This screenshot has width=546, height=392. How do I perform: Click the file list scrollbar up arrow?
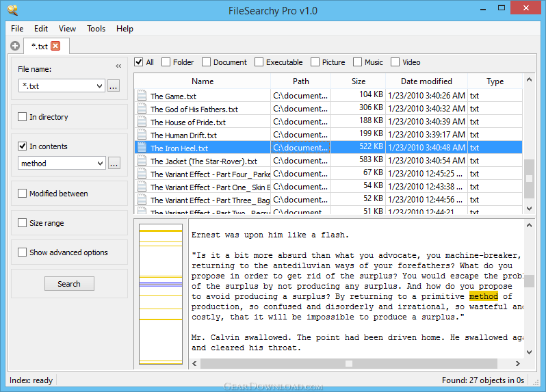[530, 80]
